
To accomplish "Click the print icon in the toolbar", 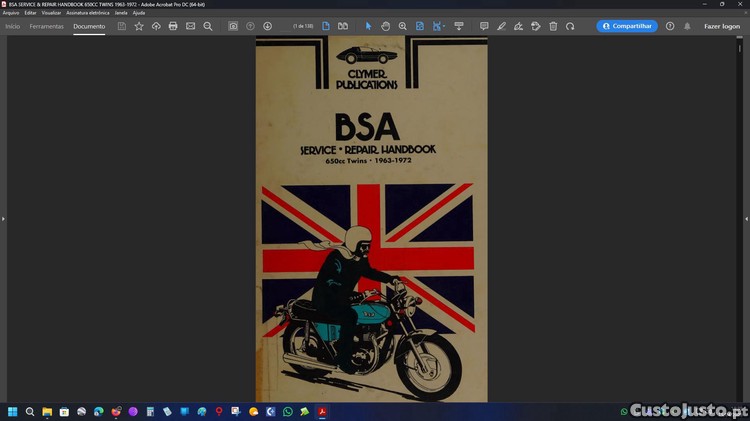I will [173, 26].
